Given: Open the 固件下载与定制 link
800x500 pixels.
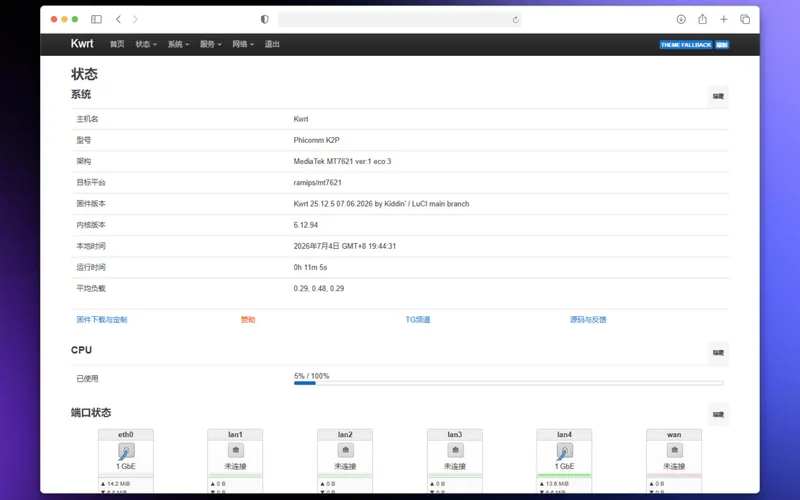Looking at the screenshot, I should click(x=102, y=320).
